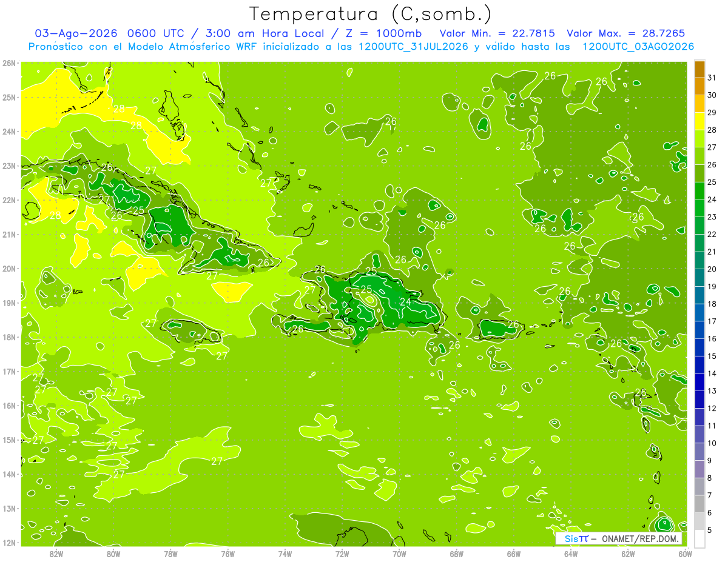728x562 pixels.
Task: Click the colorbar scale value 8
Action: [710, 478]
